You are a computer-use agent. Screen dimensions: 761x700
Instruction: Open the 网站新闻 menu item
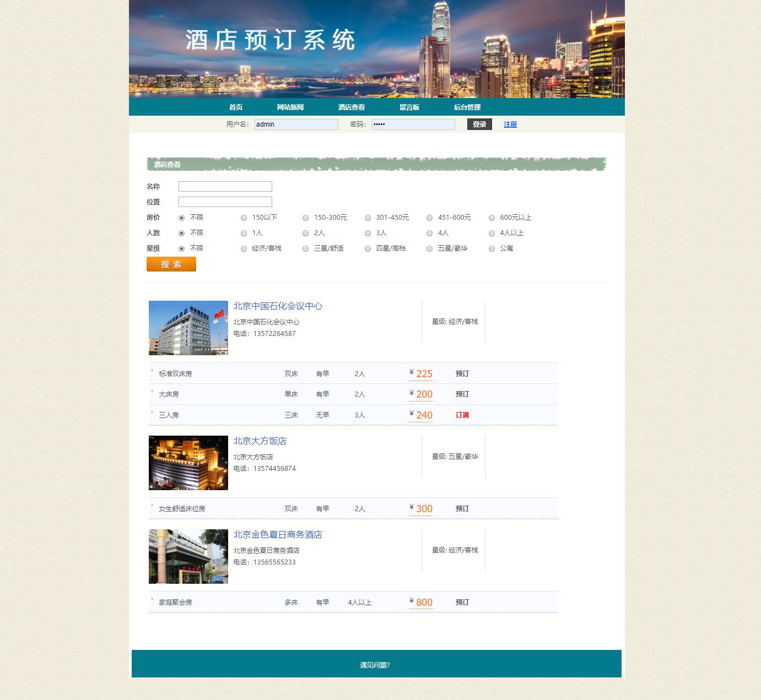[291, 107]
